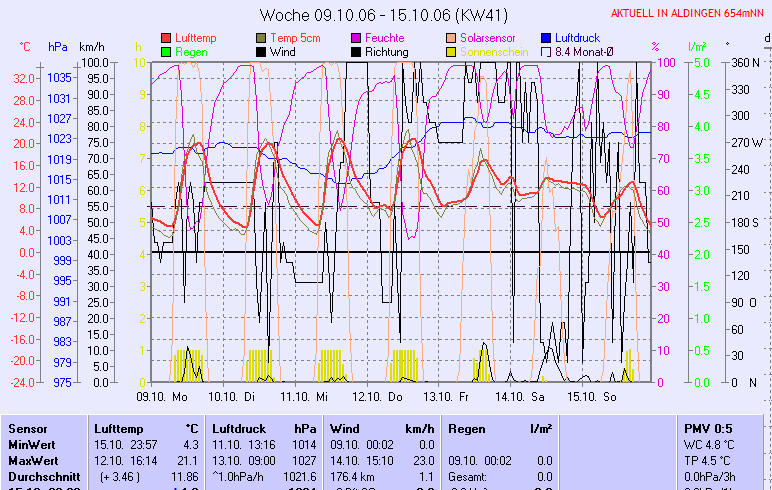
Task: Click the magenta Feuchte legend square
Action: pos(356,37)
